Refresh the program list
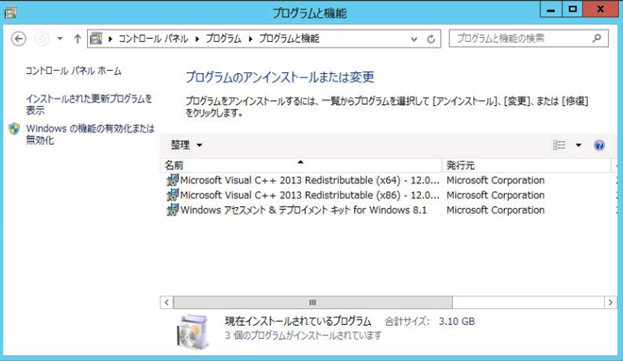Image resolution: width=623 pixels, height=361 pixels. click(x=431, y=39)
